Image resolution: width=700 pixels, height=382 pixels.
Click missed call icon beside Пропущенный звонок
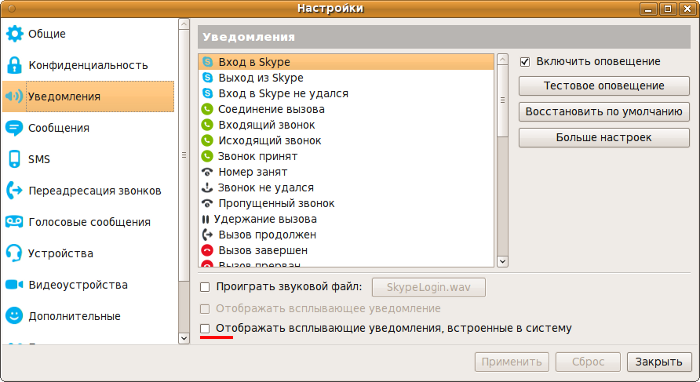tap(207, 203)
